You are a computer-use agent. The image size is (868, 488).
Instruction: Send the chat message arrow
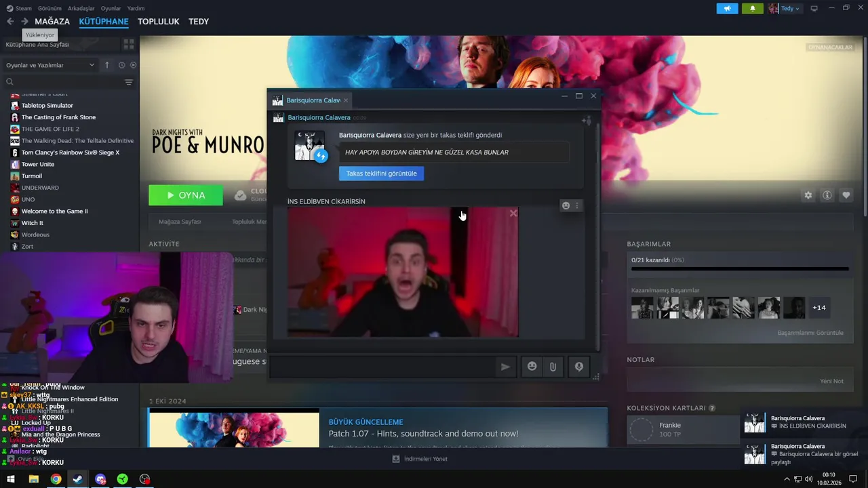[505, 367]
